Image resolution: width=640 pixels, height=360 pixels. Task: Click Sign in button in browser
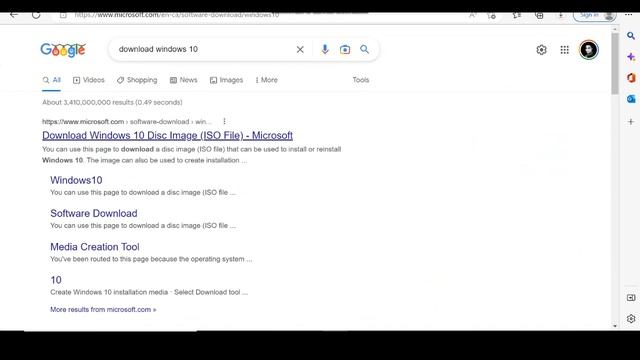click(x=594, y=16)
